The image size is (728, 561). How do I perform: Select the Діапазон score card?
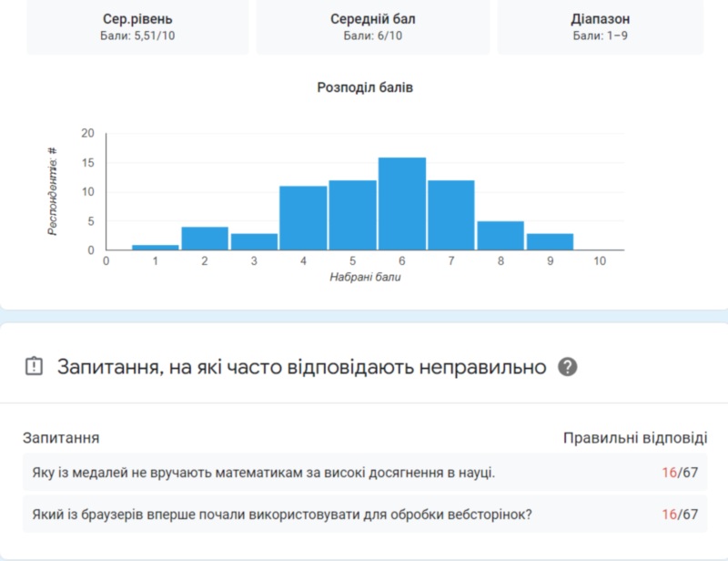pos(601,26)
